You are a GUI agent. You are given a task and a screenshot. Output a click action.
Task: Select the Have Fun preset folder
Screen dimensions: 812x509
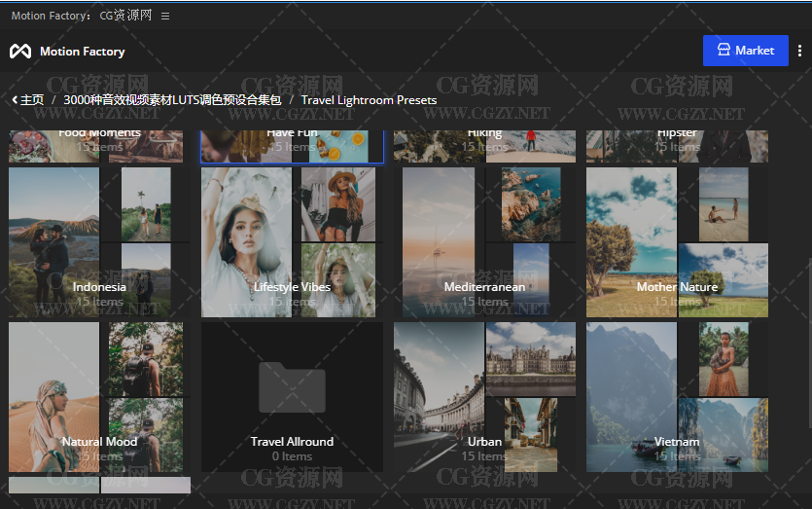(292, 147)
